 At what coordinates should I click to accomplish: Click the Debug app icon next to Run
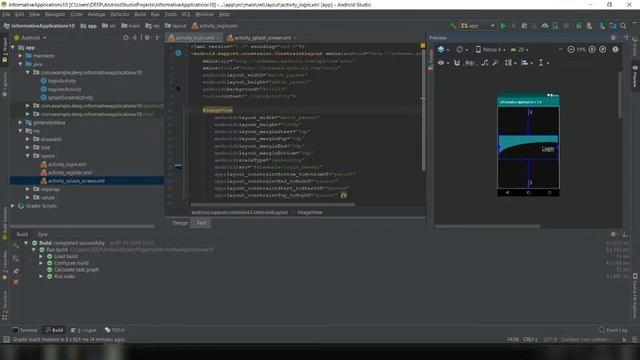pyautogui.click(x=524, y=26)
